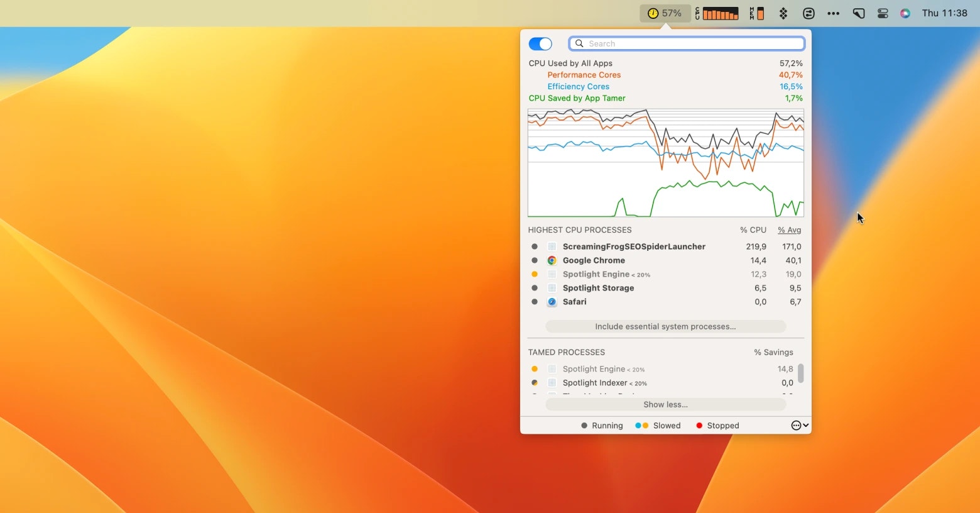Click the CPU usage history graph
Screen dimensions: 980x513
click(x=666, y=163)
